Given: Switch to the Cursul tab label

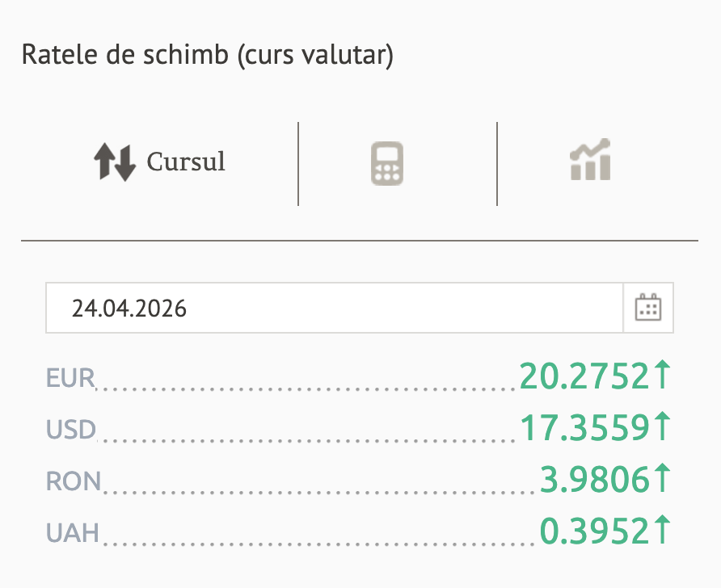Looking at the screenshot, I should (x=186, y=162).
